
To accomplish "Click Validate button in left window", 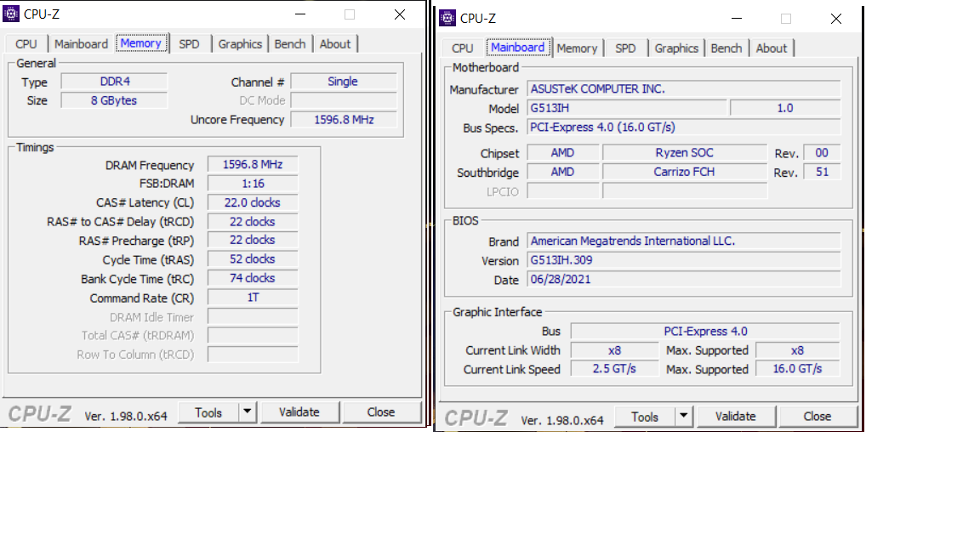I will [x=299, y=412].
